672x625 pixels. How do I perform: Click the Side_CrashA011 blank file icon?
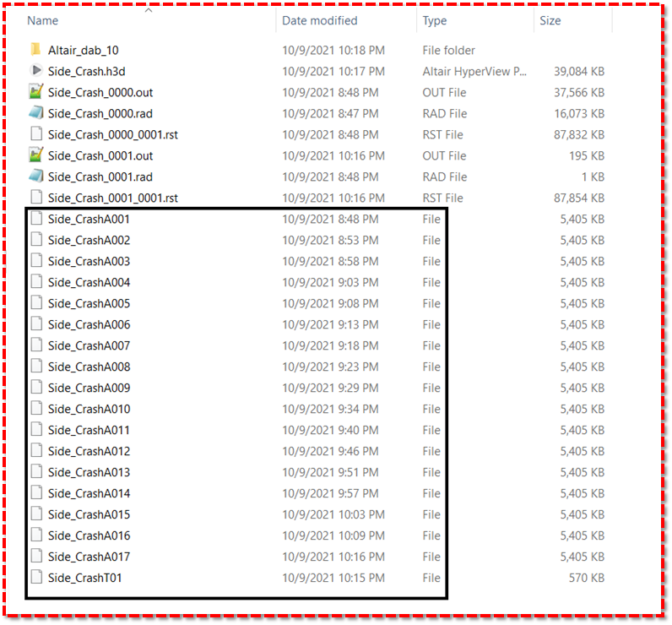tap(36, 430)
